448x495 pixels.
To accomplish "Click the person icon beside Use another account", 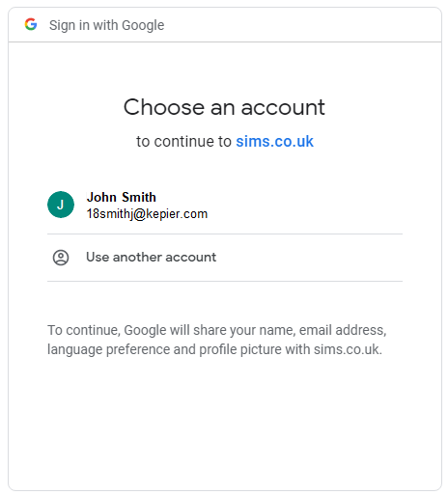I will click(x=61, y=258).
